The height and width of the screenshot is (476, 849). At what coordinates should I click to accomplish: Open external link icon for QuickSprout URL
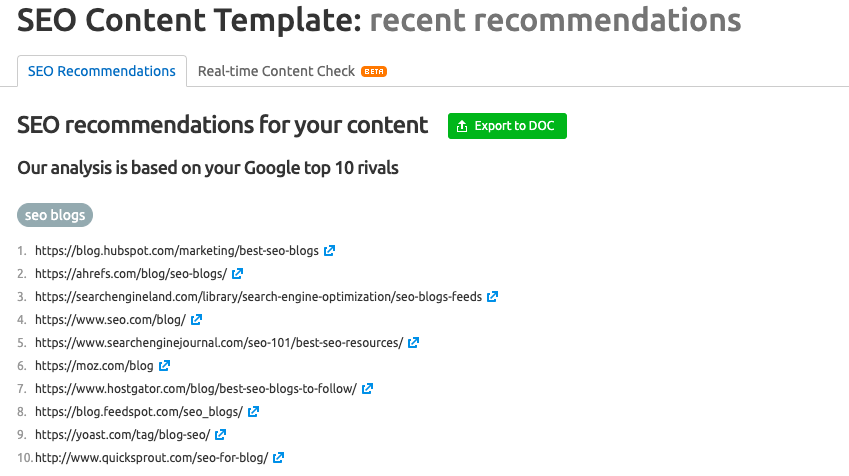click(279, 458)
